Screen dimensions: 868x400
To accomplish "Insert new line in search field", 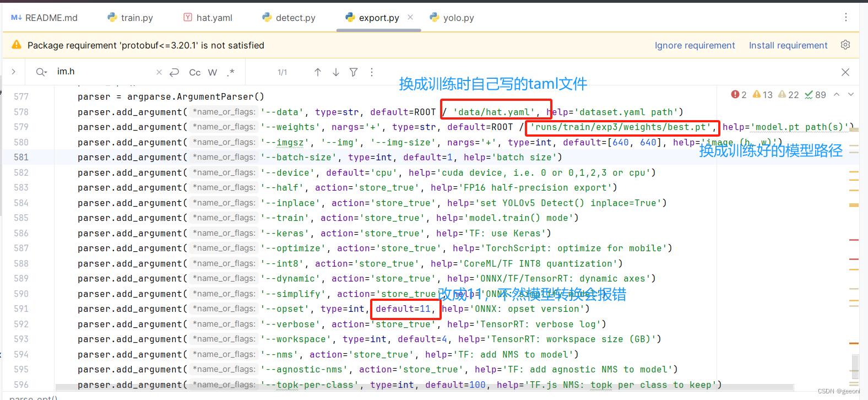I will (175, 72).
